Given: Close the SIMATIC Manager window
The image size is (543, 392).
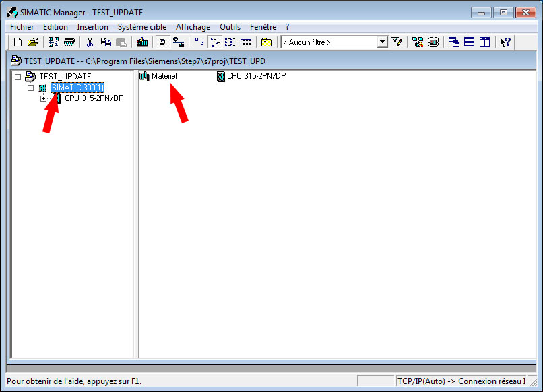Looking at the screenshot, I should 525,13.
